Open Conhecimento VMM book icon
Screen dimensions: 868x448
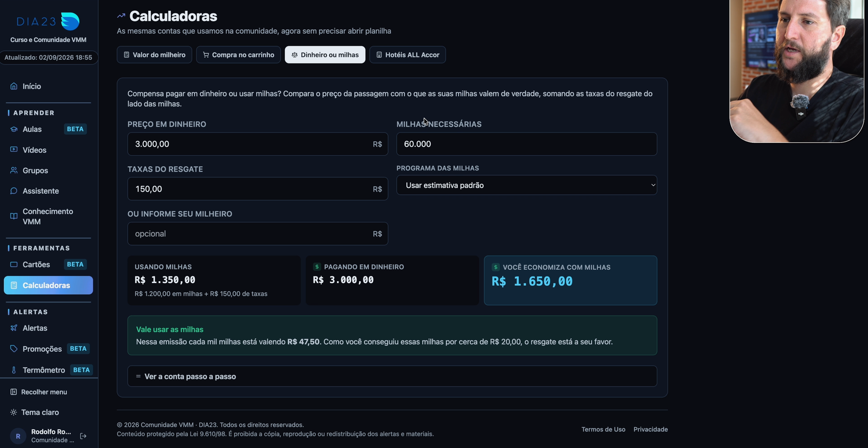(14, 216)
